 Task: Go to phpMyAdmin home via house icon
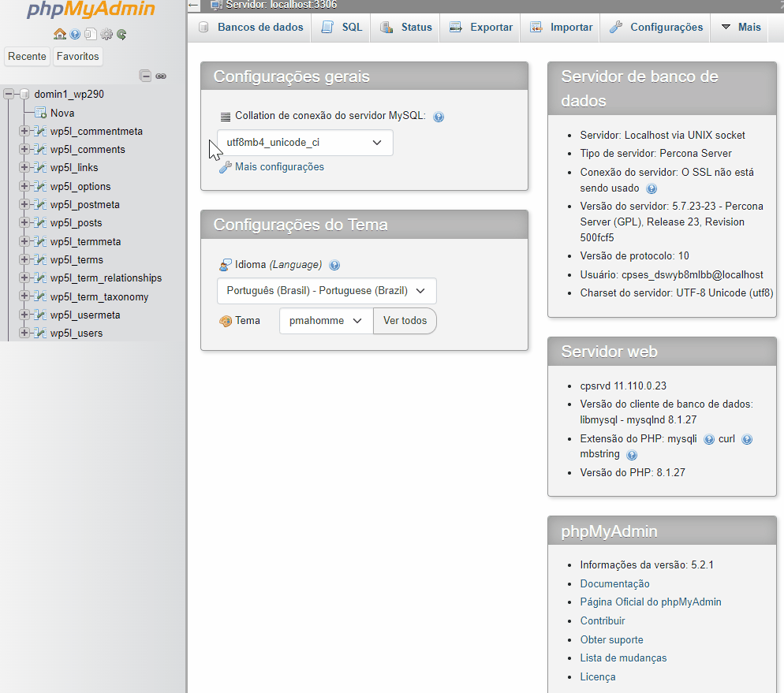pyautogui.click(x=60, y=34)
